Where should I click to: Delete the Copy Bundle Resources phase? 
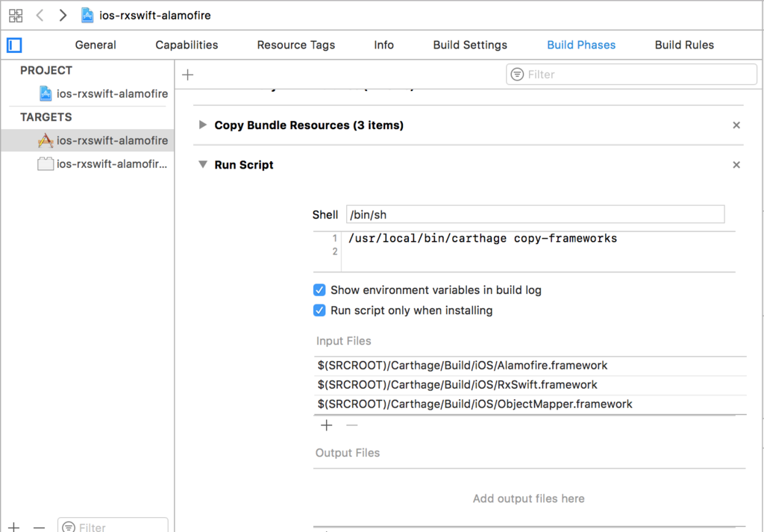736,125
